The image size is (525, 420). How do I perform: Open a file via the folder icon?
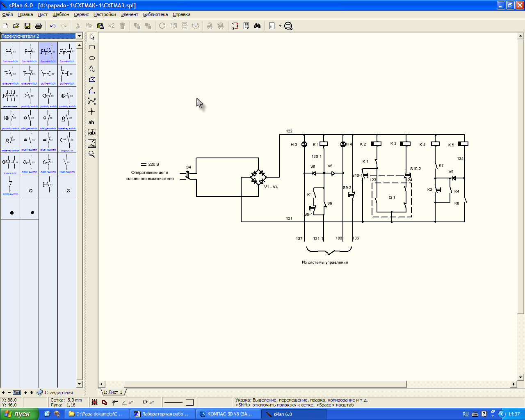16,26
